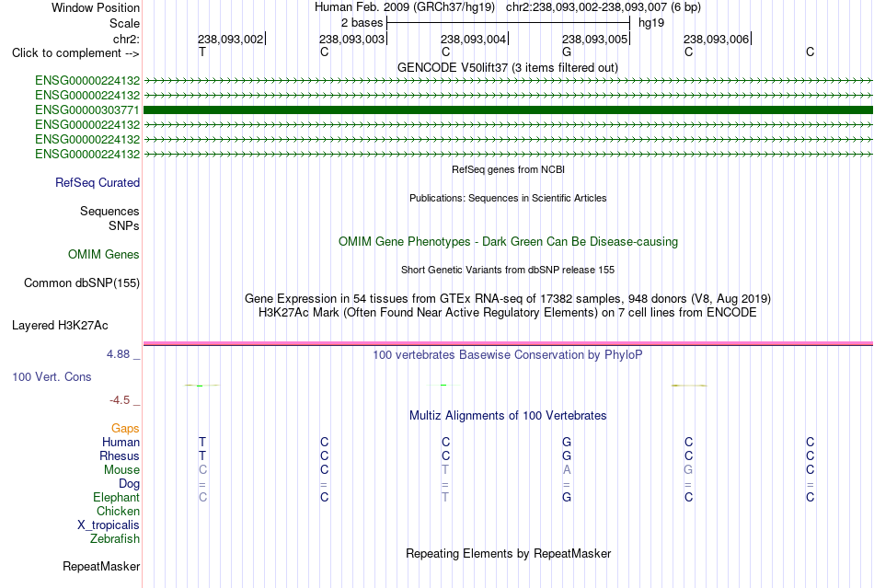Click the Sequences track label
Screen dimensions: 874x588
click(109, 212)
